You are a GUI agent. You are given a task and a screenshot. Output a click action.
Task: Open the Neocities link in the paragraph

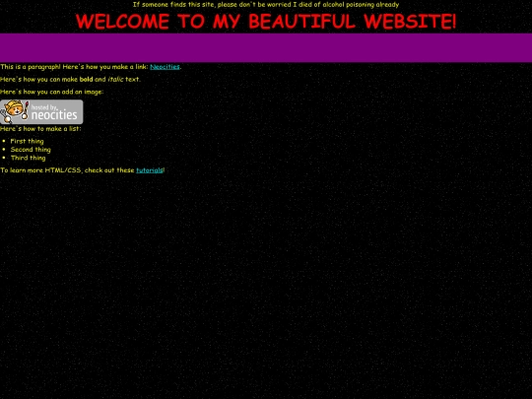point(165,67)
